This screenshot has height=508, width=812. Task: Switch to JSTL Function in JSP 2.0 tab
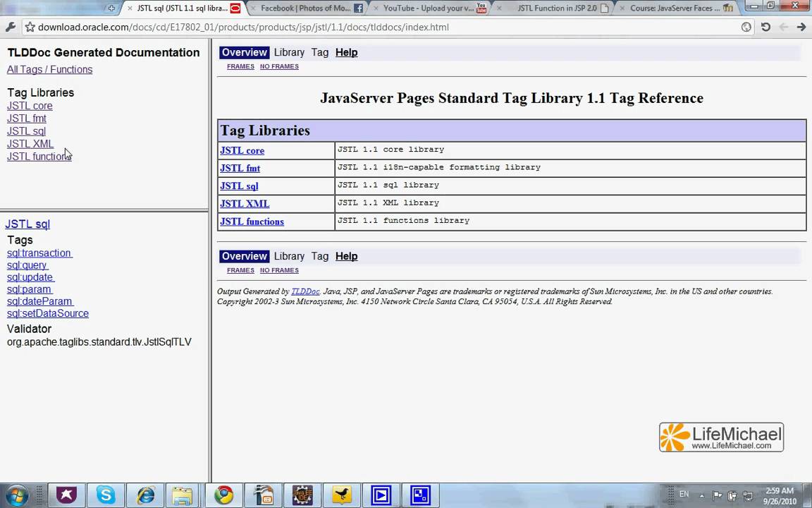pos(557,8)
